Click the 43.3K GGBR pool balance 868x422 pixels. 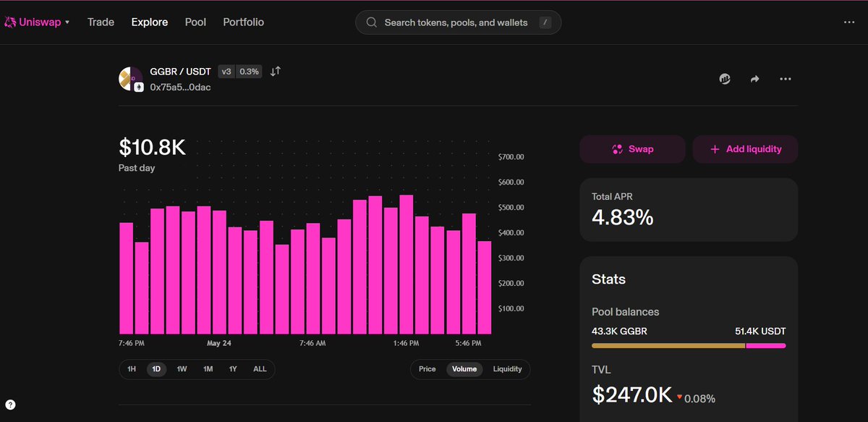[x=619, y=332]
